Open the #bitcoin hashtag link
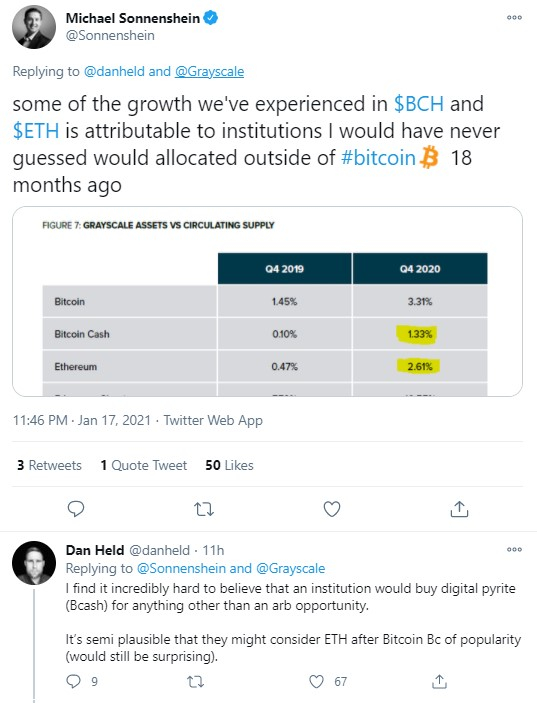 tap(378, 158)
